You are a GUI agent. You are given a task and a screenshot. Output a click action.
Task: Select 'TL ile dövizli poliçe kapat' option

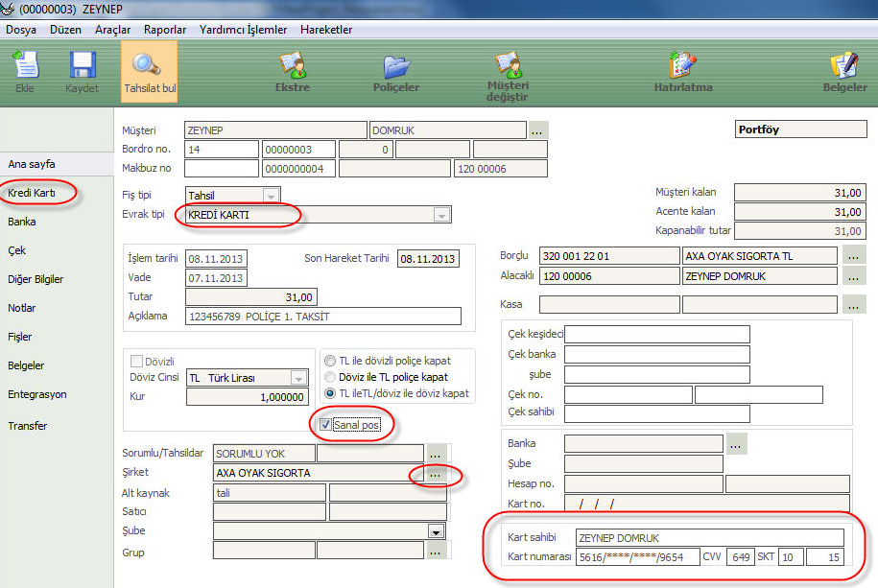331,361
